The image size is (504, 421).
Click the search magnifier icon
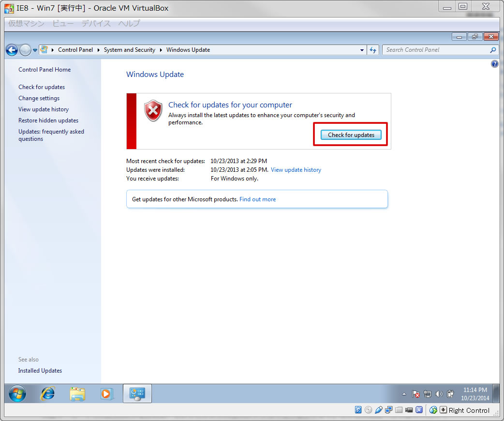point(493,50)
